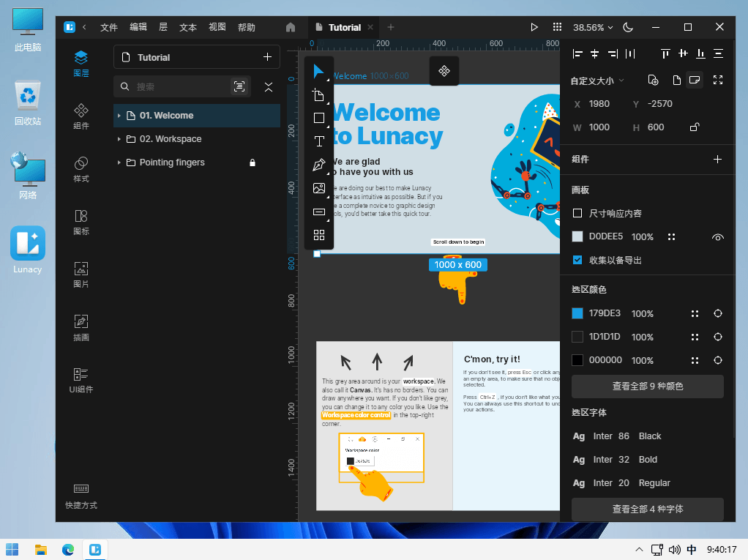Open the 帮助 menu

pyautogui.click(x=247, y=28)
